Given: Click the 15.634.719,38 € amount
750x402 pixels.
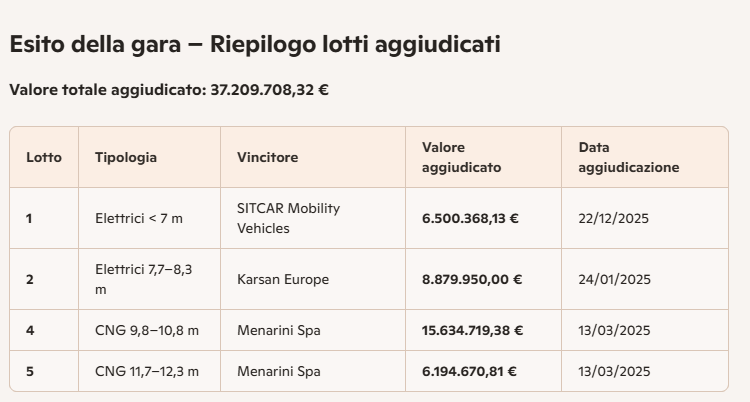Looking at the screenshot, I should (472, 331).
